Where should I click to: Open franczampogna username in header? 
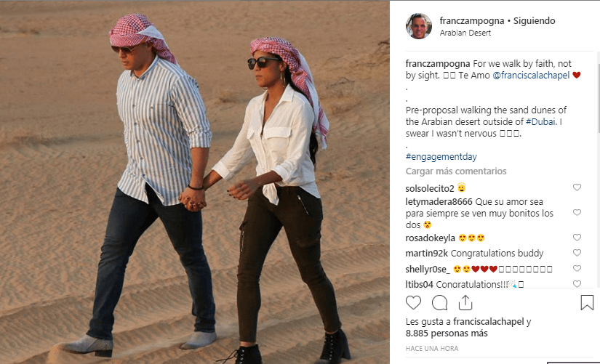pos(472,20)
